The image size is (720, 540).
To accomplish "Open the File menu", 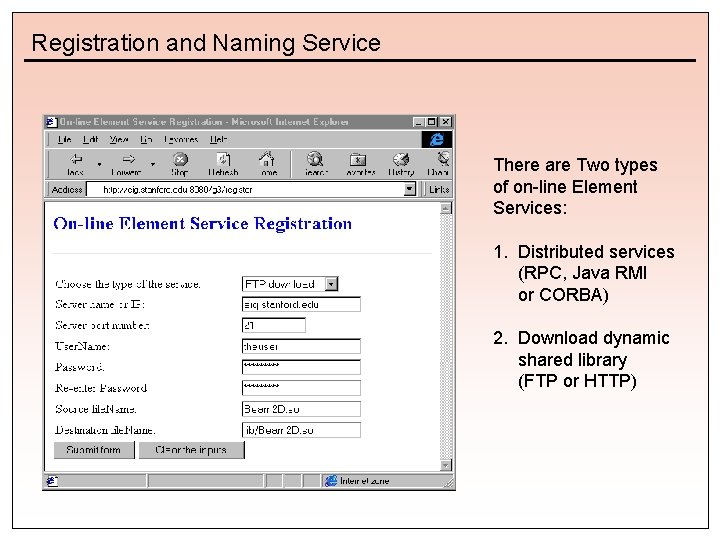I will [x=64, y=139].
